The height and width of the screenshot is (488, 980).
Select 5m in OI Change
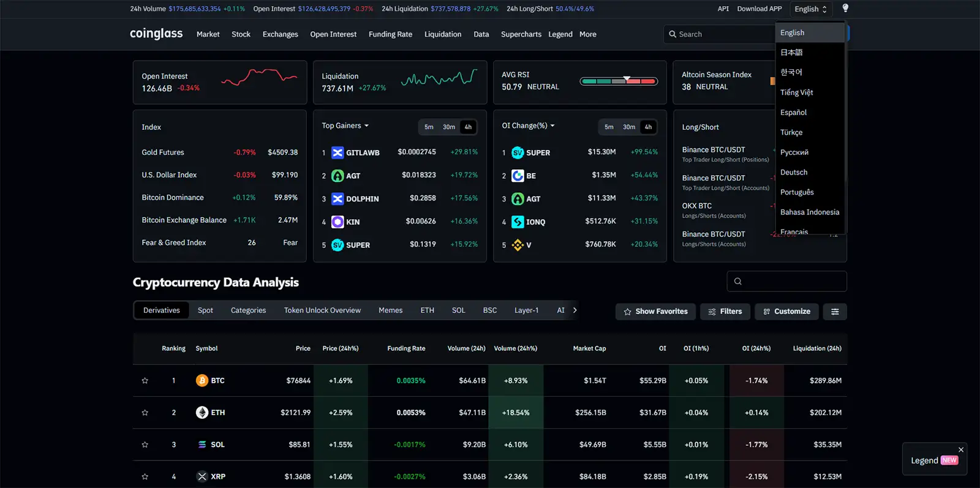(x=609, y=127)
